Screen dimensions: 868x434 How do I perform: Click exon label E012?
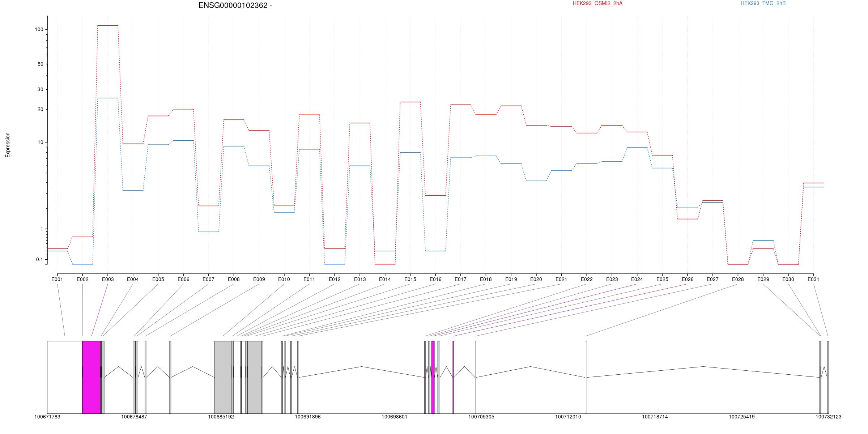pyautogui.click(x=335, y=280)
